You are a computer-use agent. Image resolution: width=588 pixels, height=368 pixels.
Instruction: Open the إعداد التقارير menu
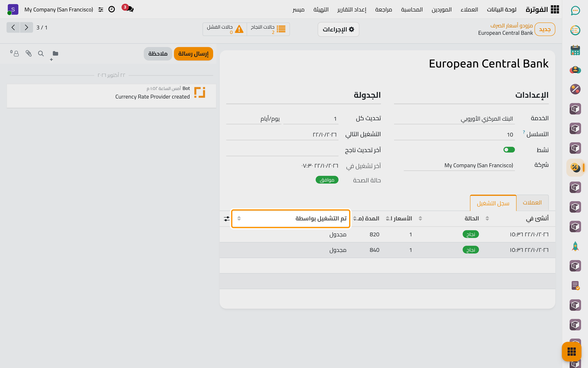(352, 10)
